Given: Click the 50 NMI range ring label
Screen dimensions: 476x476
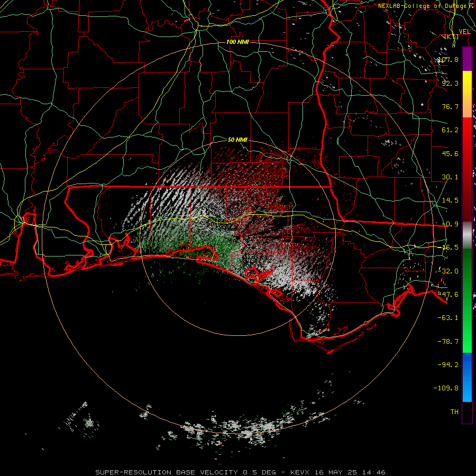Looking at the screenshot, I should [x=237, y=140].
